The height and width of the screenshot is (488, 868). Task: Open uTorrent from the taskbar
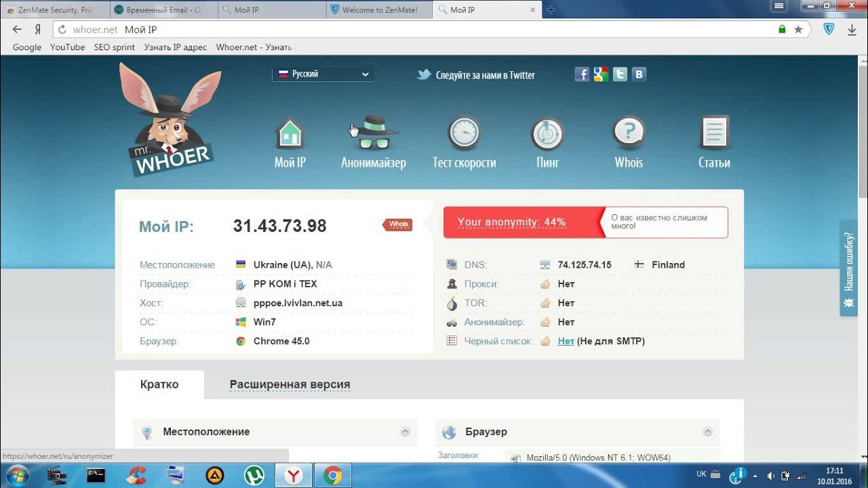click(254, 476)
